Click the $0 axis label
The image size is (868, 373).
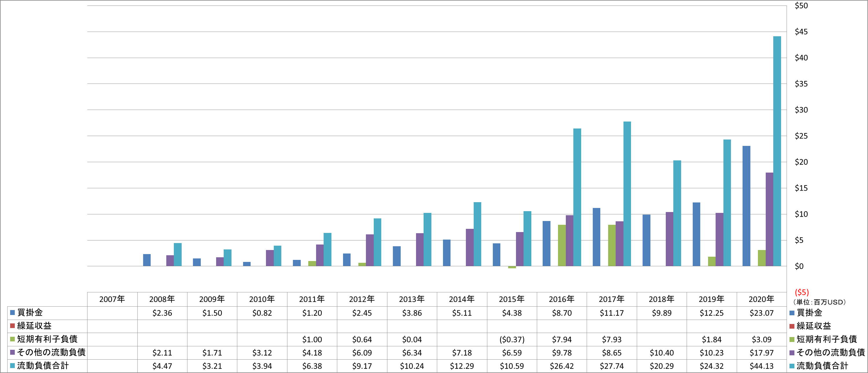pyautogui.click(x=799, y=267)
